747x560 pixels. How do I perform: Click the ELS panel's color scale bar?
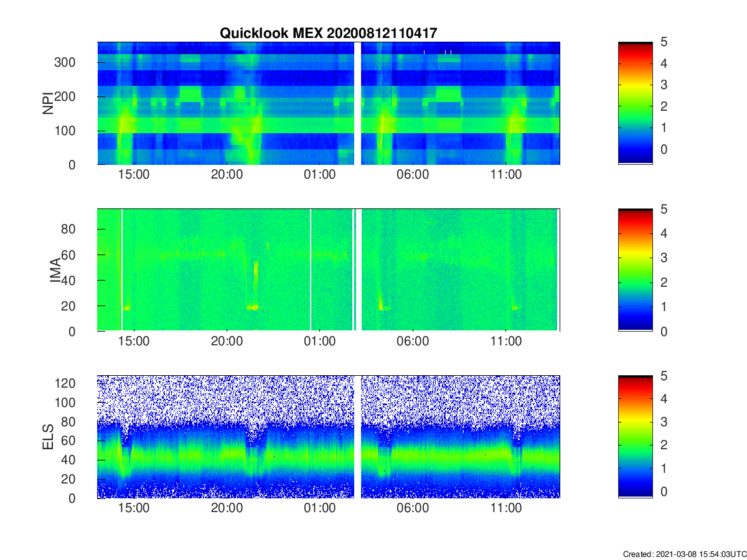point(636,437)
